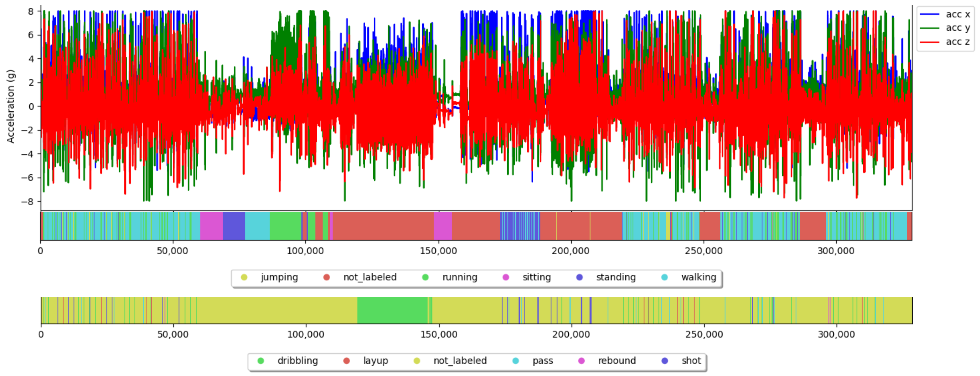
Task: Click the red not_labeled dot in the activity legend
Action: click(x=326, y=277)
